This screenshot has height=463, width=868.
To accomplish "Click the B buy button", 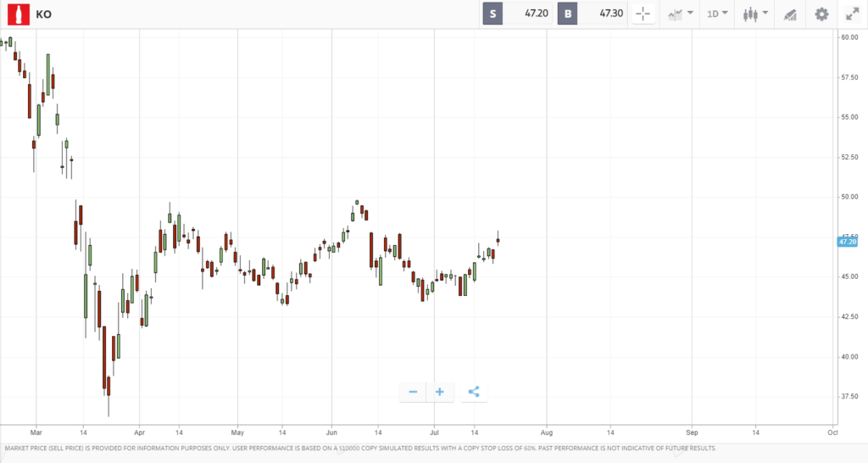I will click(567, 14).
